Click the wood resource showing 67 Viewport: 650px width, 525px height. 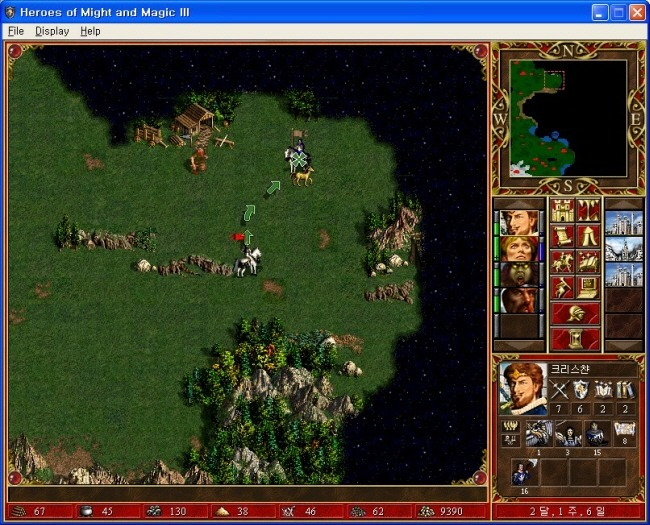pos(39,511)
